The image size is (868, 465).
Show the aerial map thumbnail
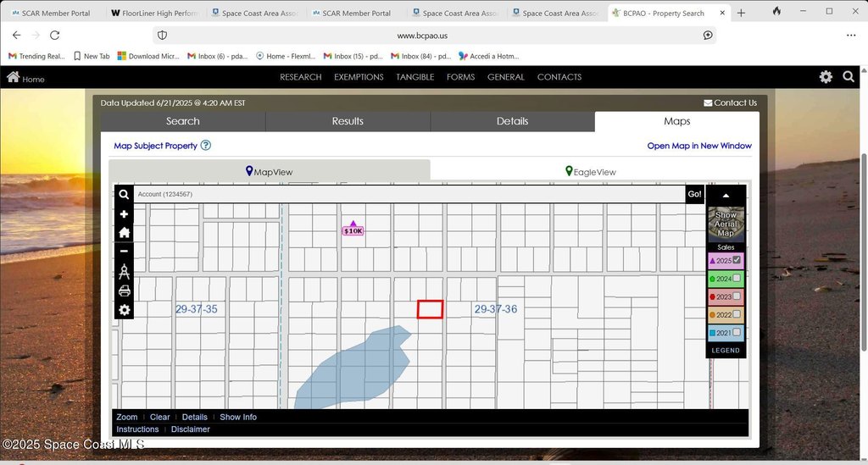pyautogui.click(x=726, y=224)
